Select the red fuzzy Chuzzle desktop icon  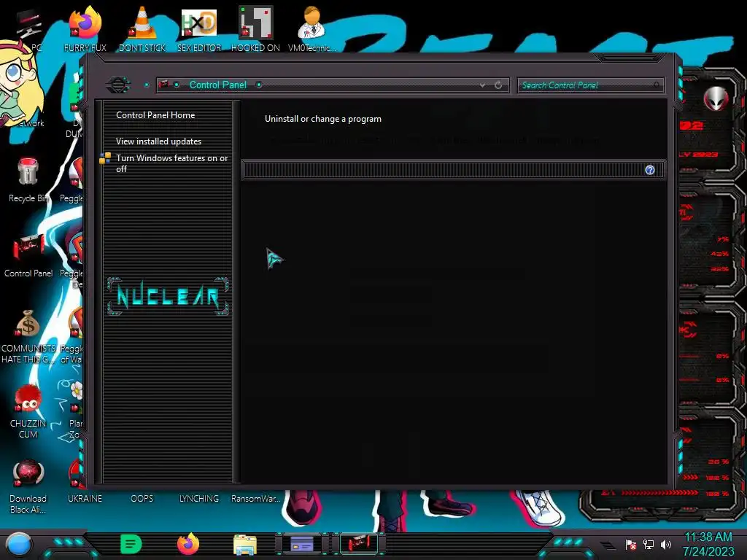point(28,411)
